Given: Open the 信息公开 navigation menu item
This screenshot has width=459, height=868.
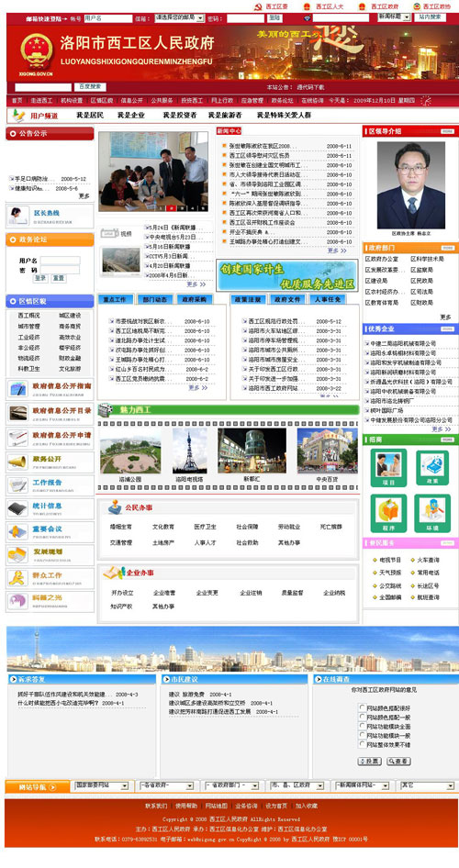Looking at the screenshot, I should pos(132,101).
